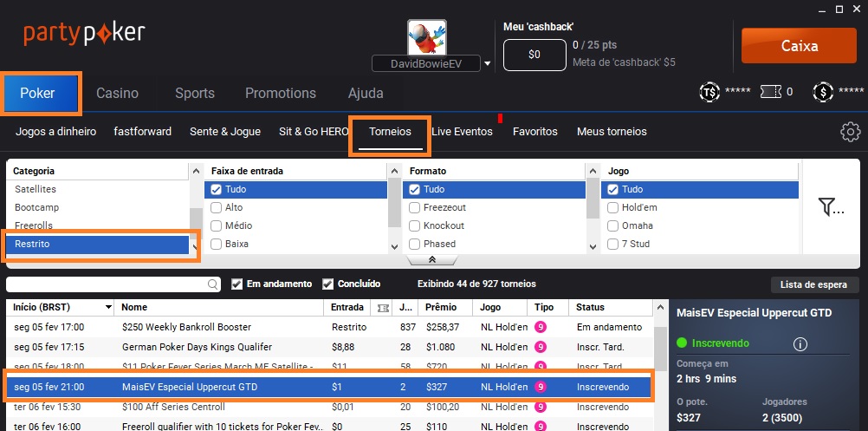Open the settings gear icon

coord(851,132)
